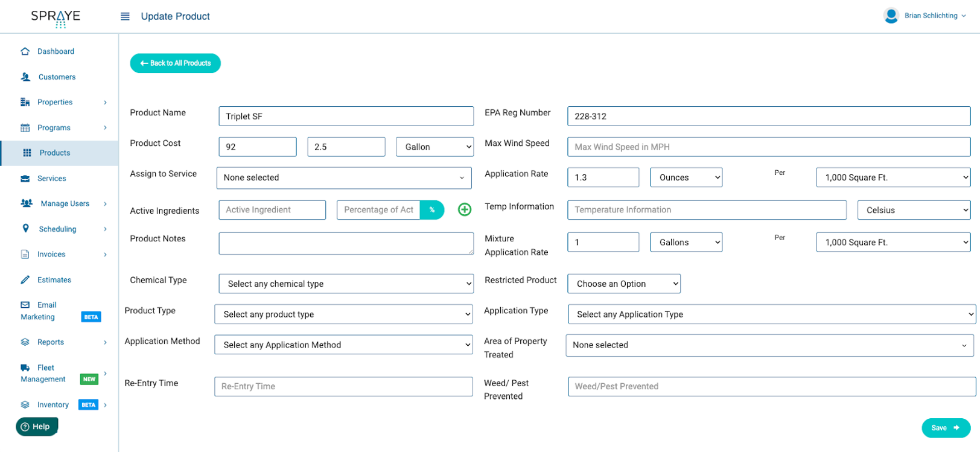Click the Max Wind Speed field
Image resolution: width=980 pixels, height=452 pixels.
pos(769,147)
